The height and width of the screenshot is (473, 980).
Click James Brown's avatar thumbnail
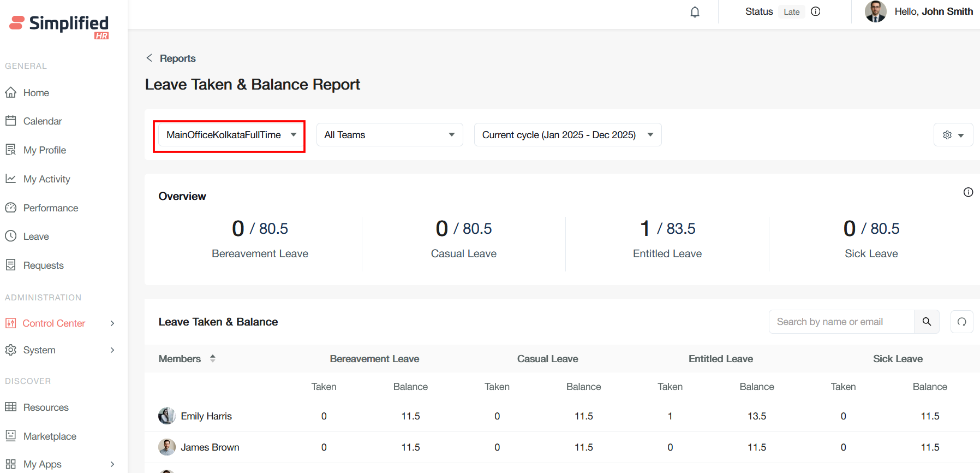point(166,447)
